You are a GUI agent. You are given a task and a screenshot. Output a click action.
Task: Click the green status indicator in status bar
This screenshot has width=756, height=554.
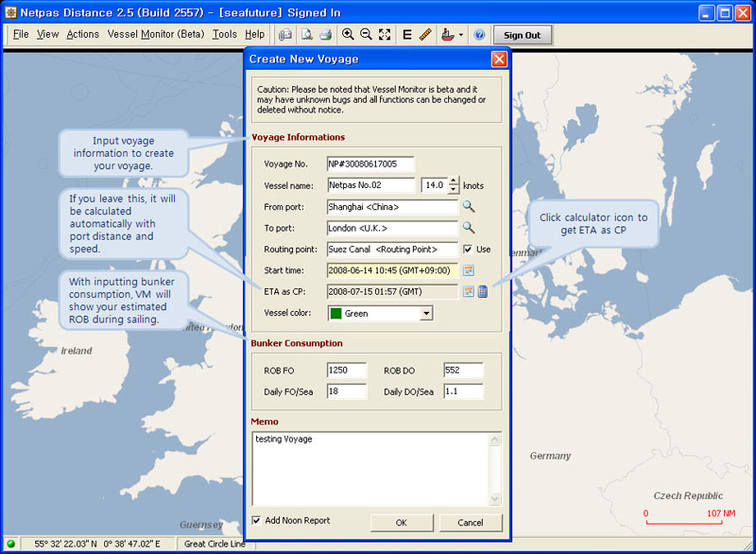(x=10, y=544)
